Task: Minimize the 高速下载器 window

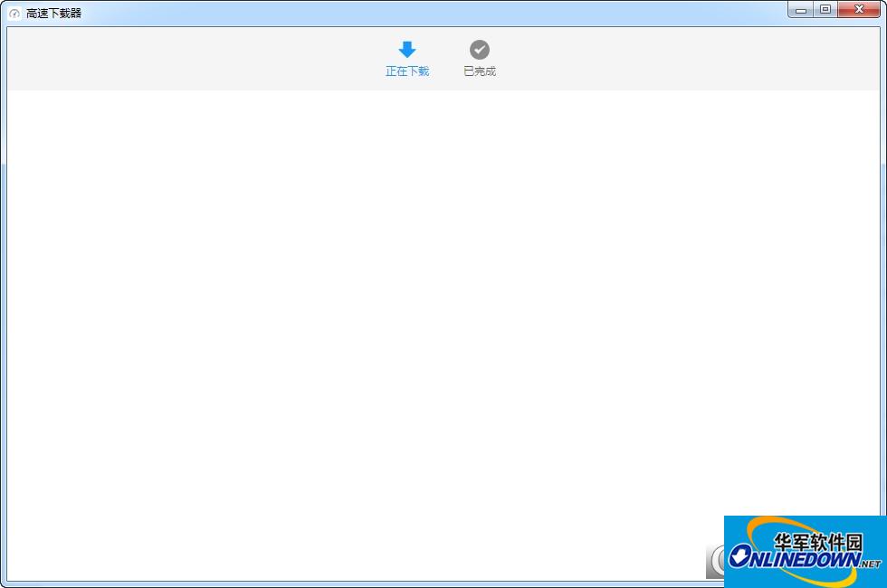Action: point(800,10)
